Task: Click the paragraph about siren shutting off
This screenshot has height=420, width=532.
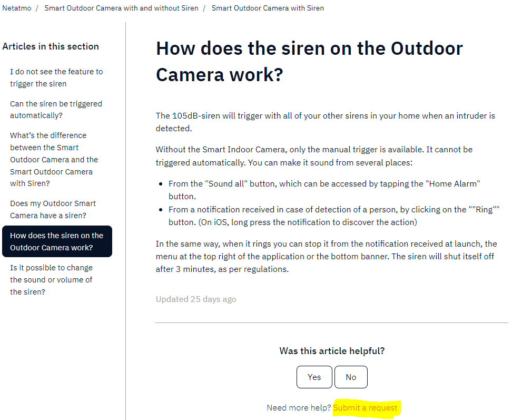Action: (x=326, y=256)
